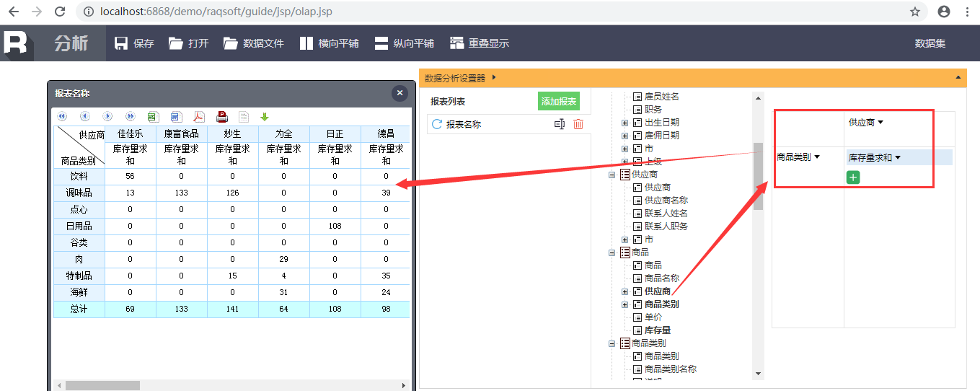The image size is (980, 391).
Task: Select 职务 in the field tree
Action: tap(653, 110)
